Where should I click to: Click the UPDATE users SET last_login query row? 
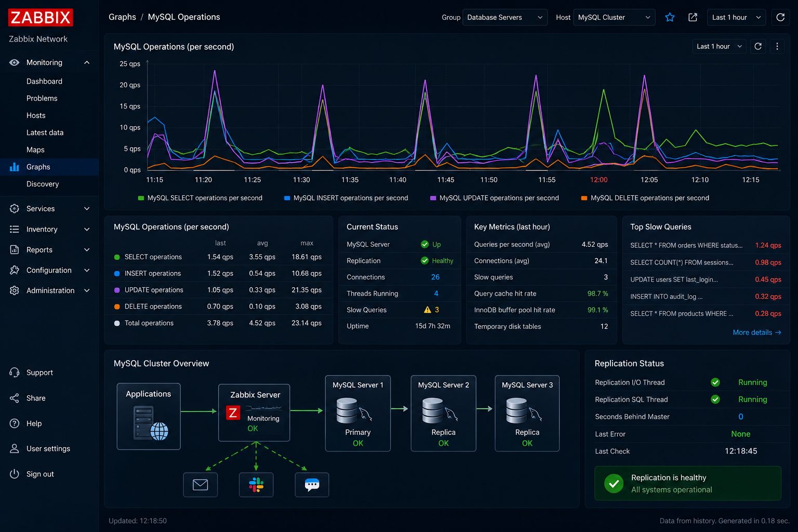coord(706,280)
